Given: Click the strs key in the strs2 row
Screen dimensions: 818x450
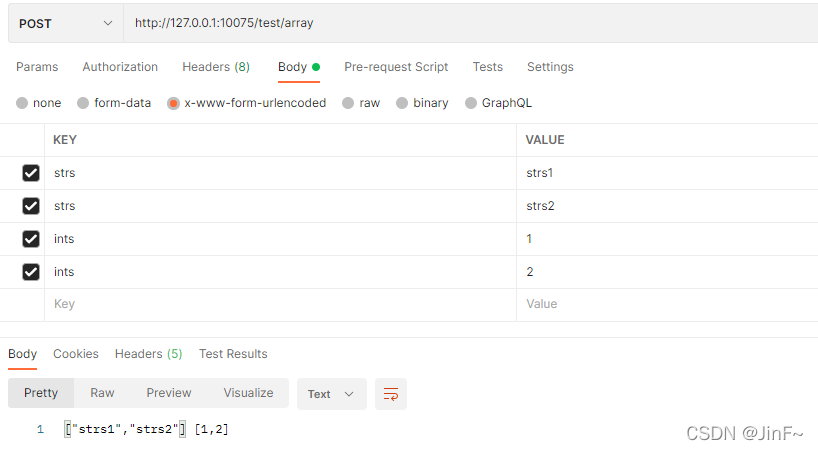Looking at the screenshot, I should (x=281, y=206).
